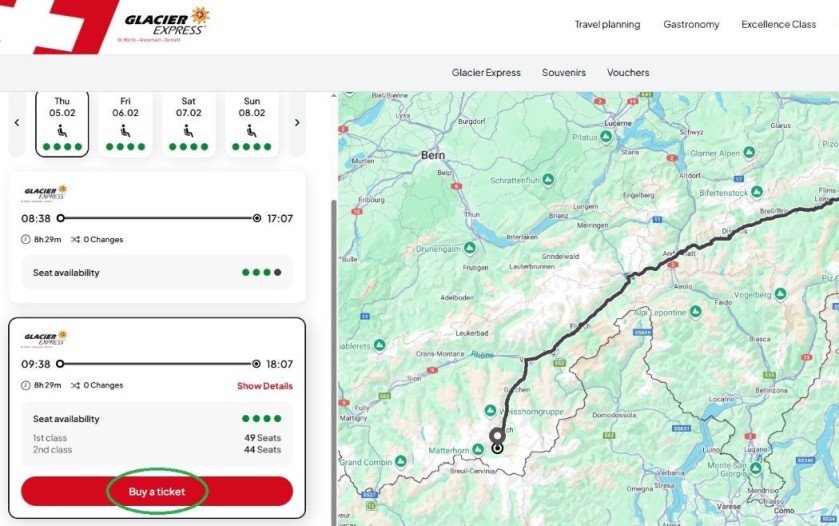This screenshot has width=839, height=526.
Task: Open Excellence Class menu
Action: (x=779, y=25)
